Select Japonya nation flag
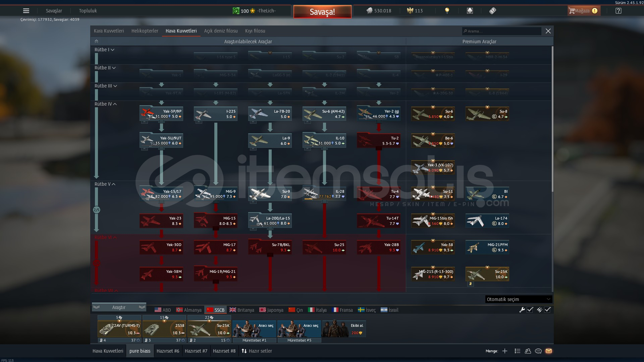644x362 pixels. 271,310
